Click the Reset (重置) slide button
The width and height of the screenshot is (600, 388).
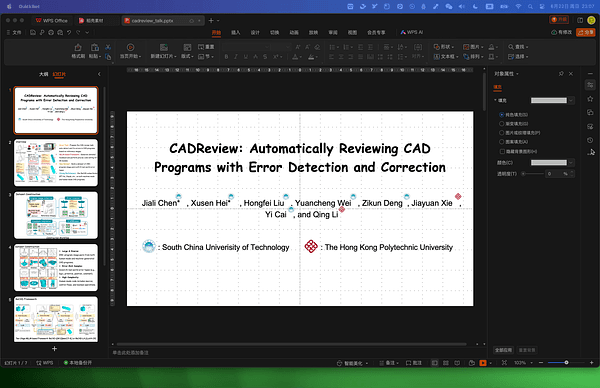click(x=206, y=47)
